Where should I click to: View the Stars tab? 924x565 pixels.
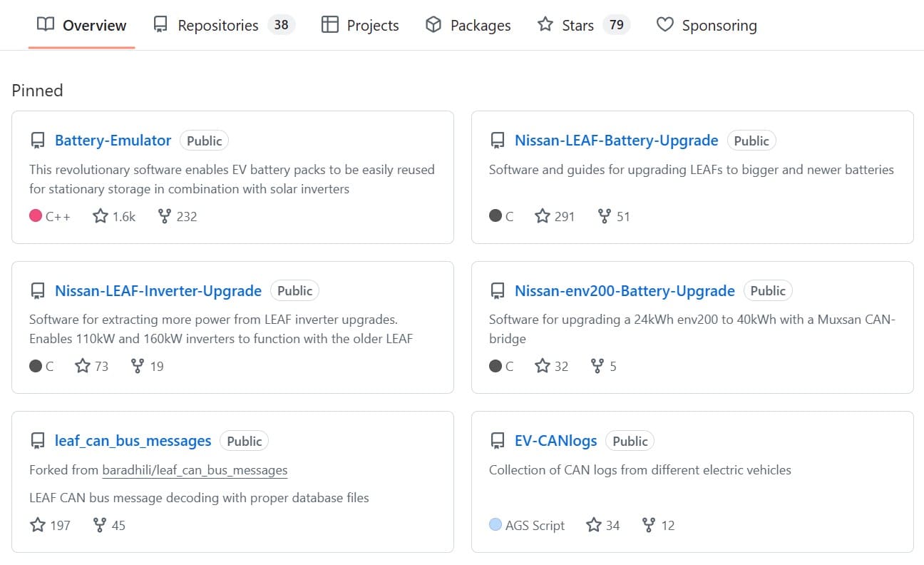coord(584,25)
